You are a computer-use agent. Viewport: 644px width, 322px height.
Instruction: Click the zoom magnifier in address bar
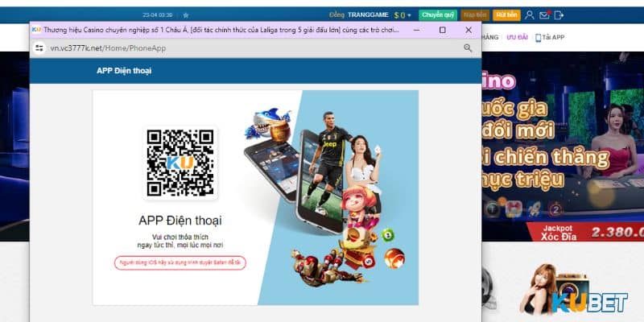click(x=468, y=48)
